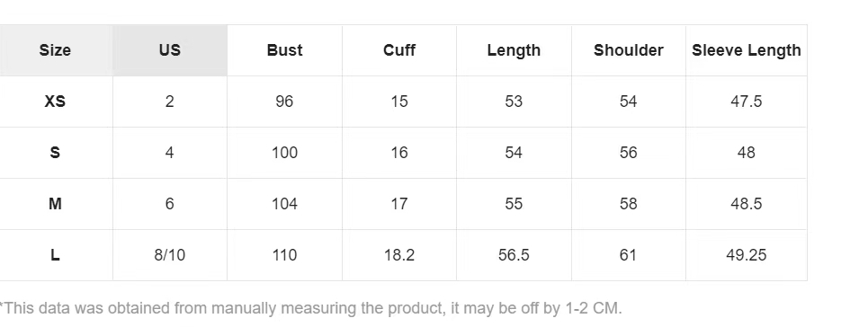The width and height of the screenshot is (868, 336).
Task: Select the Shoulder column header
Action: [629, 50]
